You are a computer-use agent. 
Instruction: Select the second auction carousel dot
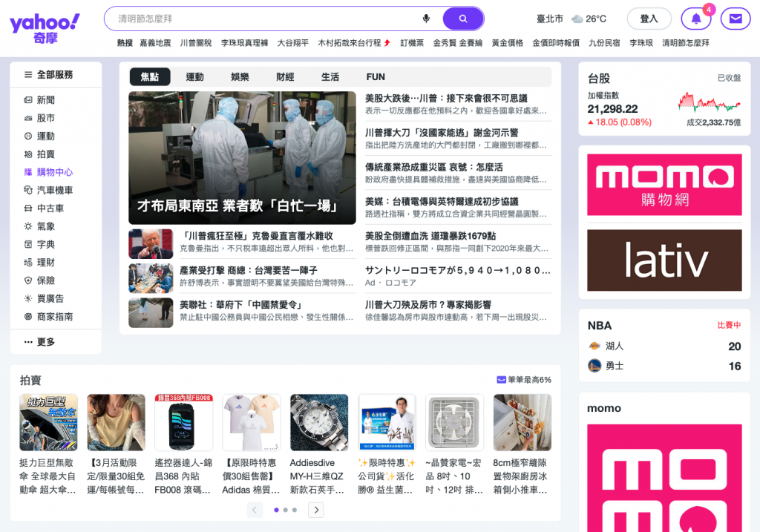pyautogui.click(x=286, y=510)
